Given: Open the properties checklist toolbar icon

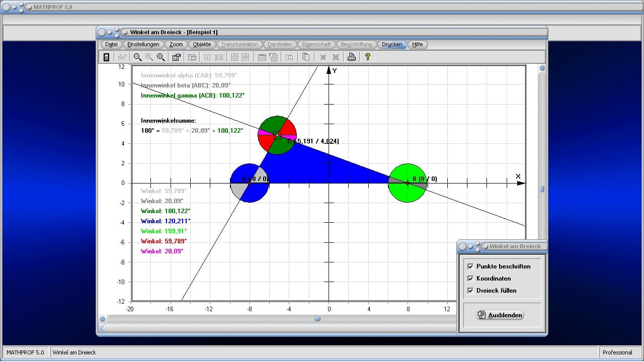Looking at the screenshot, I should point(177,57).
